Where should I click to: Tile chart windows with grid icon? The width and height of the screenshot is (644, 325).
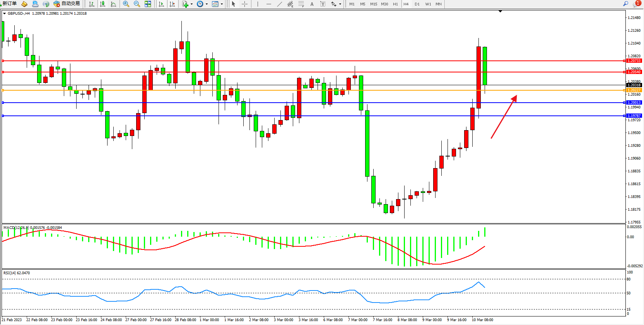(x=148, y=4)
